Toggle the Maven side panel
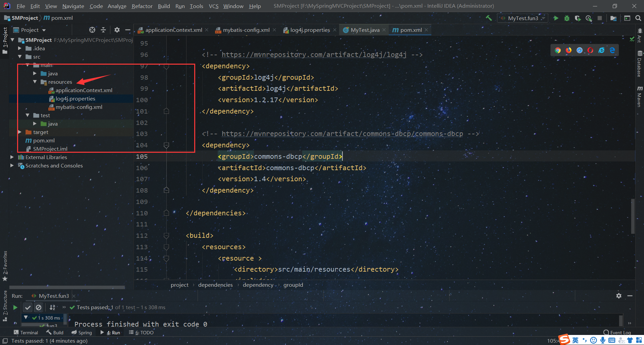The image size is (644, 345). pyautogui.click(x=640, y=96)
